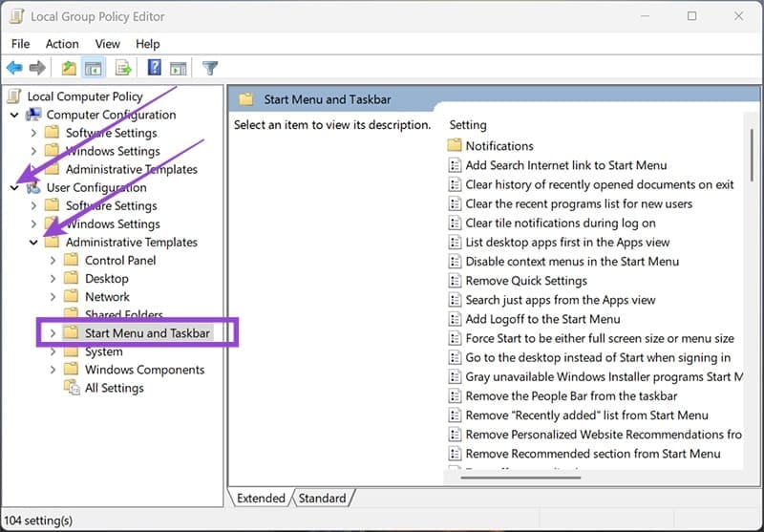Screen dimensions: 764x532
Task: Expand the Windows Components folder
Action: pos(53,370)
